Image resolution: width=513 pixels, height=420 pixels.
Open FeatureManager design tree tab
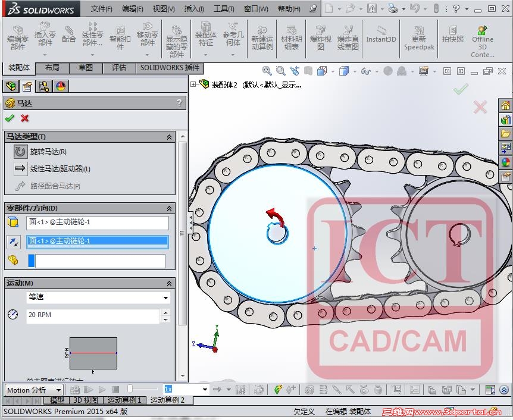click(11, 86)
